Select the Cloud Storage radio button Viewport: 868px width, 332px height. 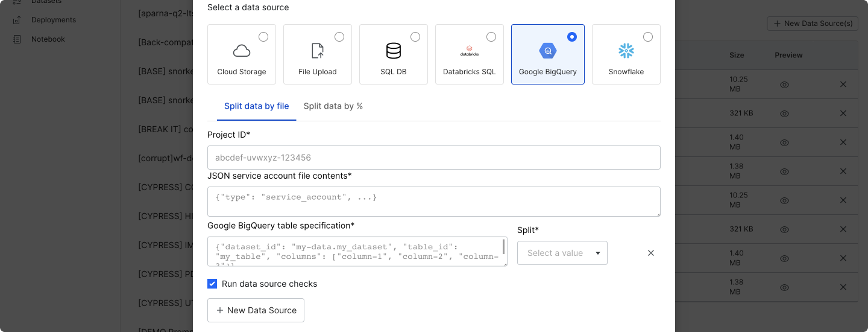pos(263,37)
